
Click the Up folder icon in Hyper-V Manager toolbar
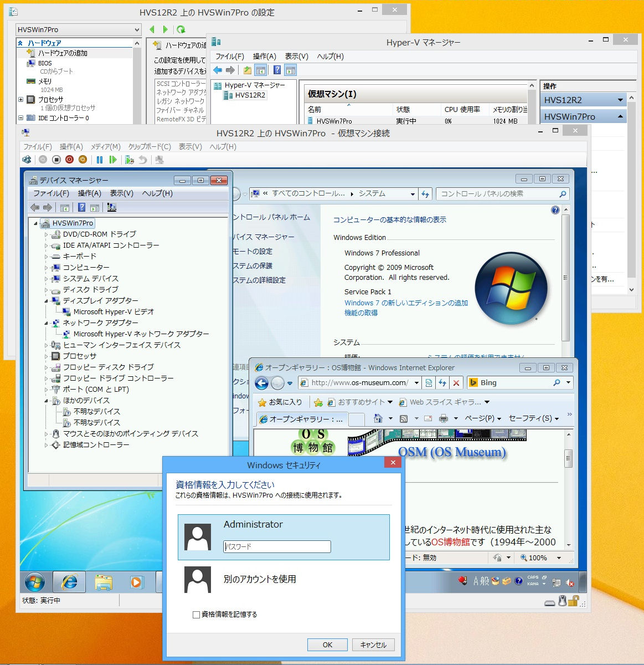pyautogui.click(x=247, y=70)
